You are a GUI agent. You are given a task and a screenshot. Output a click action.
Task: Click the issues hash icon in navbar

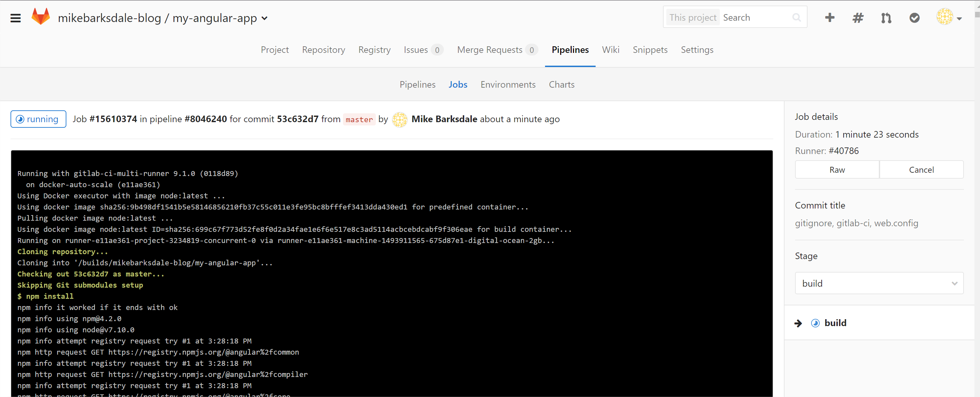tap(857, 17)
